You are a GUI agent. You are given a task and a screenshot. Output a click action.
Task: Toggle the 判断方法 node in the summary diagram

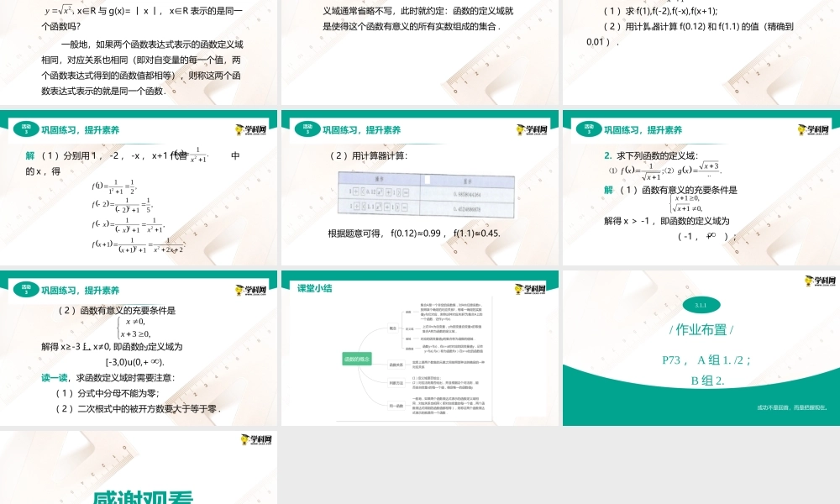click(395, 384)
